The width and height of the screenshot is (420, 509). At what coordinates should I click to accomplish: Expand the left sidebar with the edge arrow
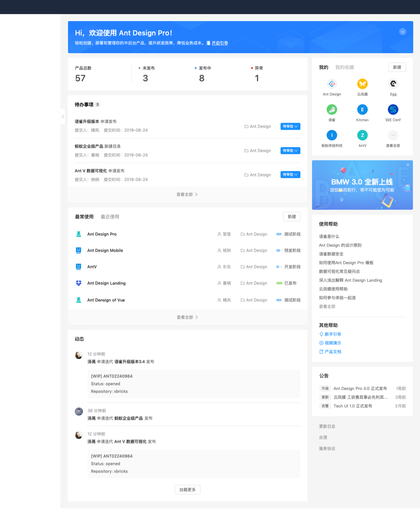tap(62, 116)
